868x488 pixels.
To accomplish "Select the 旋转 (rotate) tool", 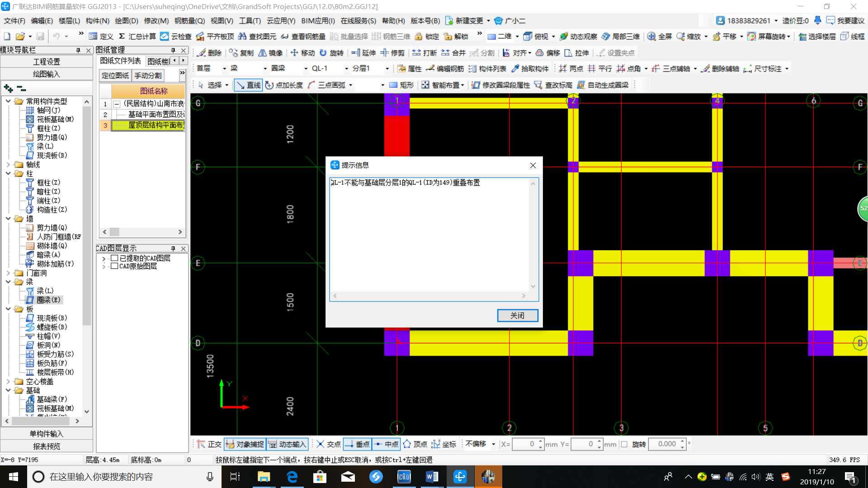I will pos(331,53).
